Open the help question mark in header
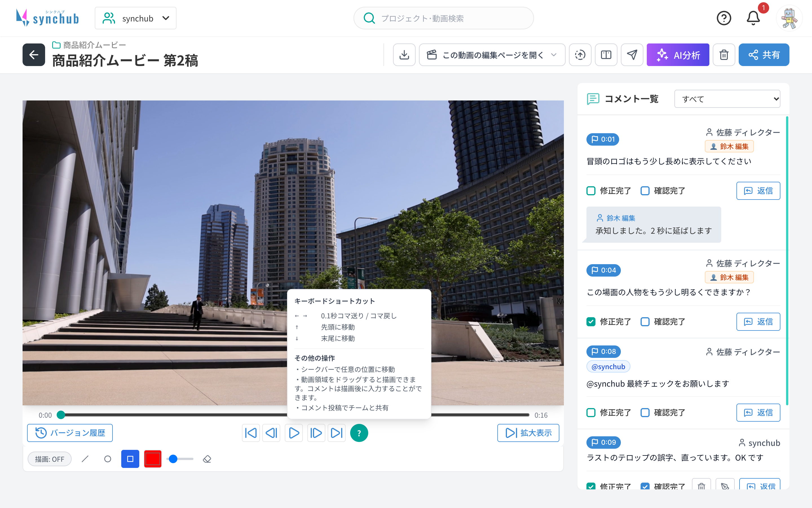This screenshot has height=508, width=812. (724, 18)
